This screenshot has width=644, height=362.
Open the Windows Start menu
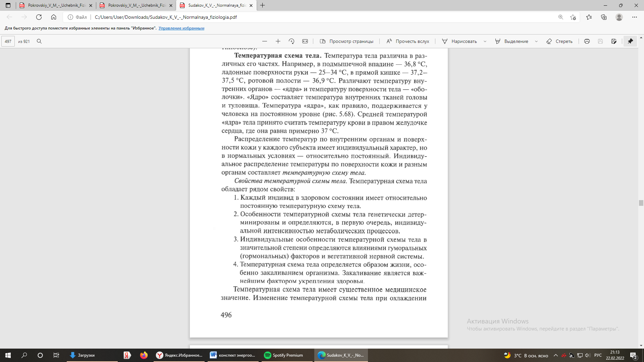point(8,355)
